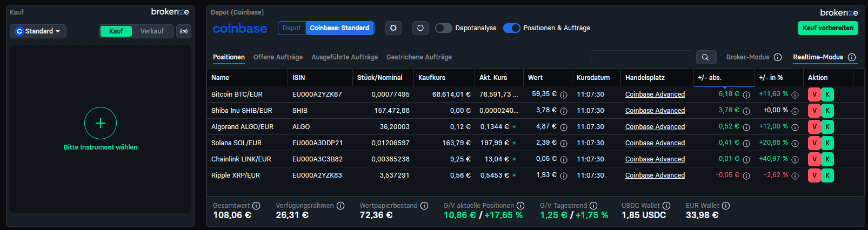Click the Kauf vorbereiten button
The height and width of the screenshot is (230, 868).
pos(828,28)
